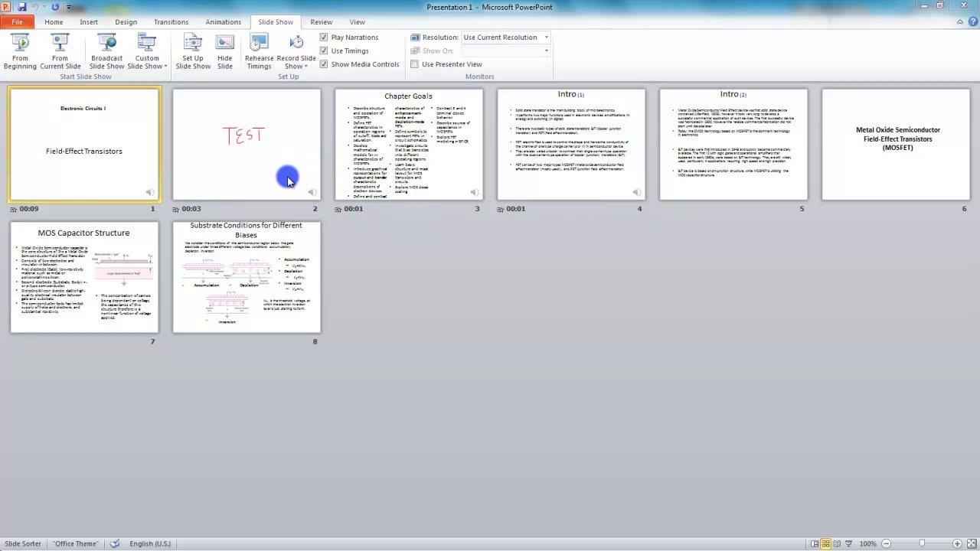Click audio speaker icon on slide 1

(x=150, y=192)
